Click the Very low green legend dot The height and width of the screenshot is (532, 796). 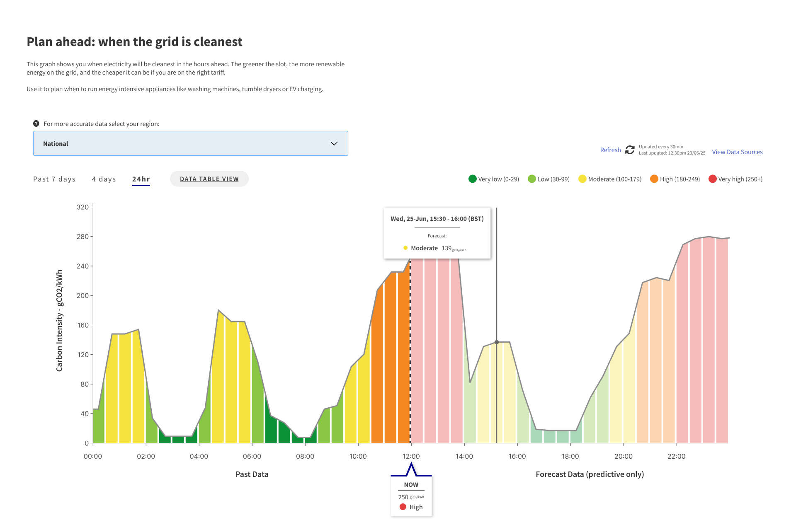[472, 179]
